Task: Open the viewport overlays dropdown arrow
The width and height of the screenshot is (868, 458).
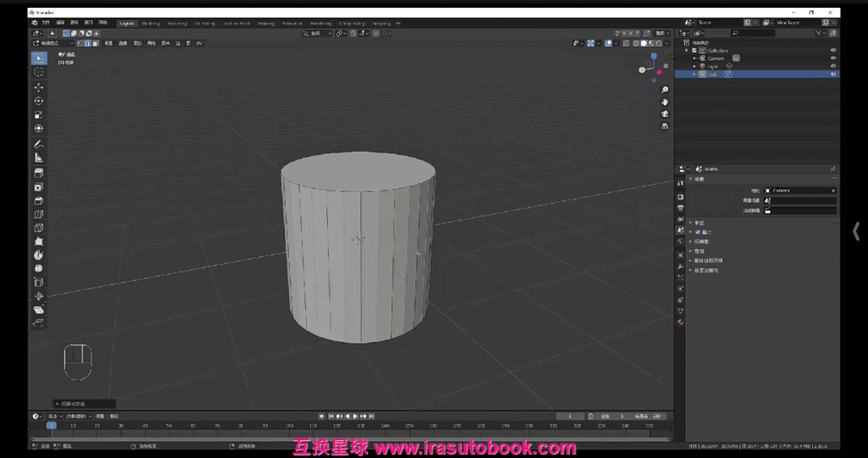Action: pos(615,43)
